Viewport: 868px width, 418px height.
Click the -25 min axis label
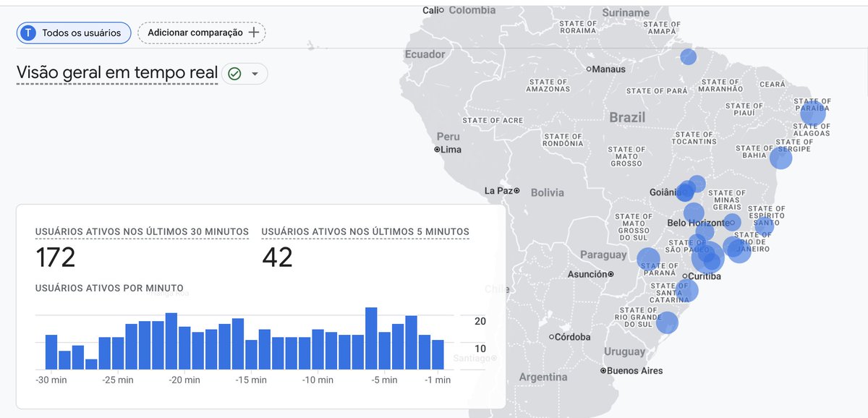tap(117, 380)
